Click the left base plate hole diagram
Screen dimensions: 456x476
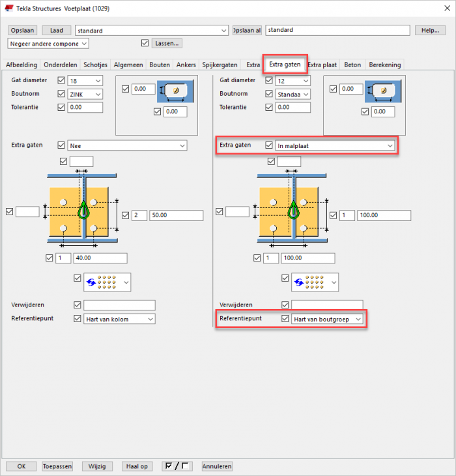click(x=82, y=209)
